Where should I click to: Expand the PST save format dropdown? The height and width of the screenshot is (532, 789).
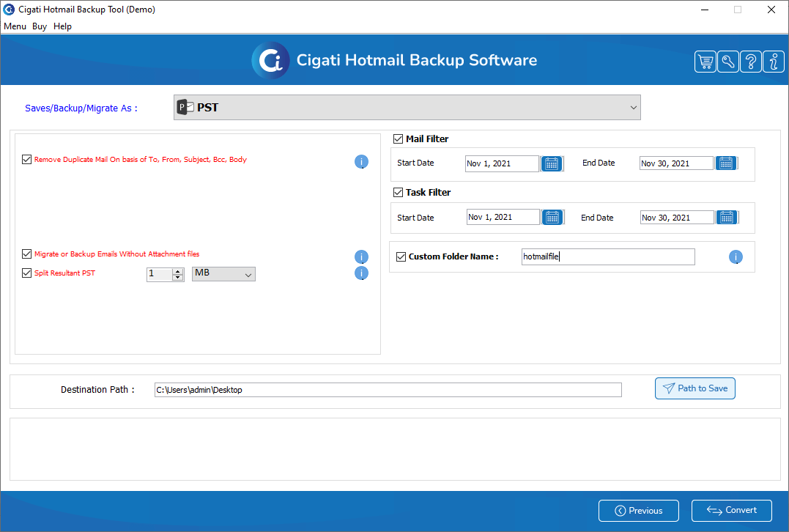pos(633,108)
